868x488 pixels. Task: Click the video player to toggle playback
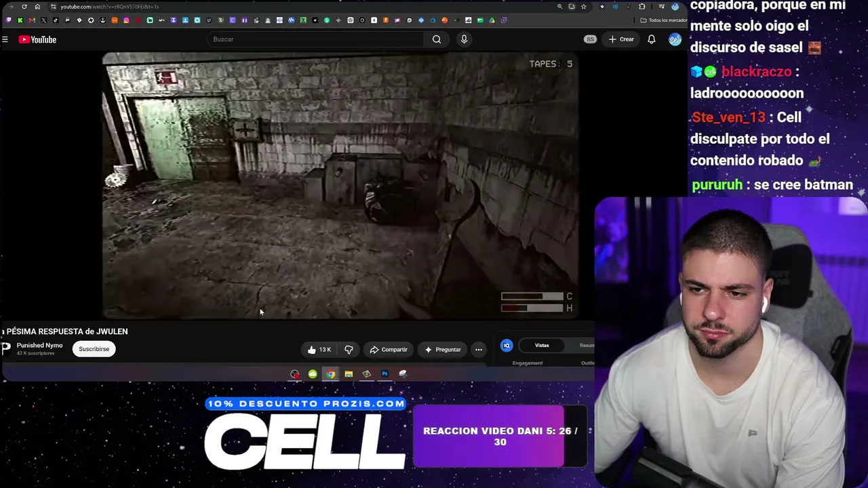point(340,186)
